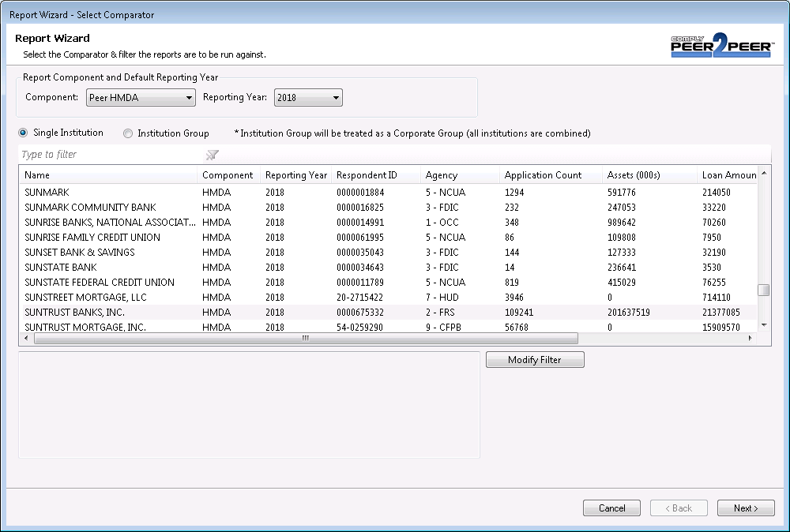Select the SUNTRUST MORTGAGE, INC. row
The image size is (790, 532).
(x=388, y=327)
